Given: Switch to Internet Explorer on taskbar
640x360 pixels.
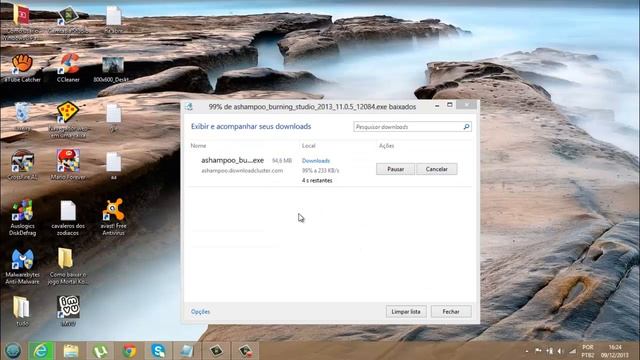Looking at the screenshot, I should [x=41, y=351].
